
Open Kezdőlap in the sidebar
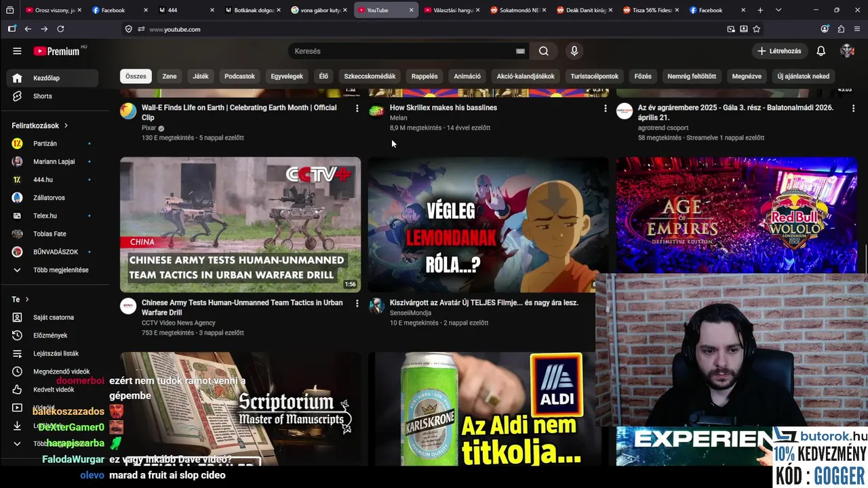click(x=53, y=78)
